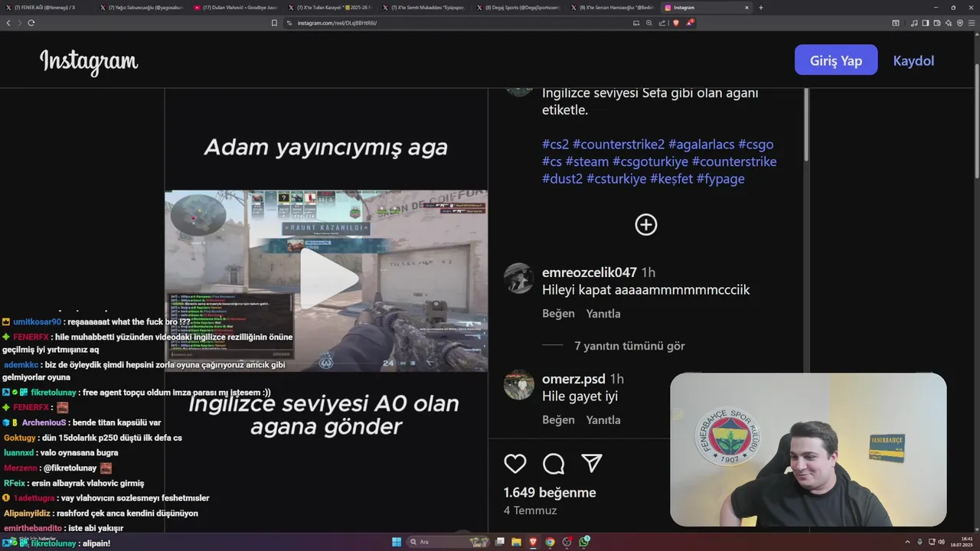
Task: Expand '7 yanıtın tümünü gör' replies
Action: (629, 346)
